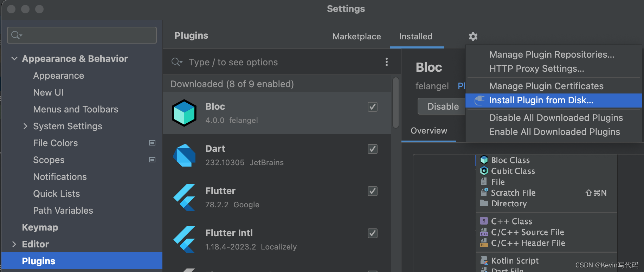The width and height of the screenshot is (644, 272).
Task: Toggle the Dart plugin checkbox
Action: (x=373, y=149)
